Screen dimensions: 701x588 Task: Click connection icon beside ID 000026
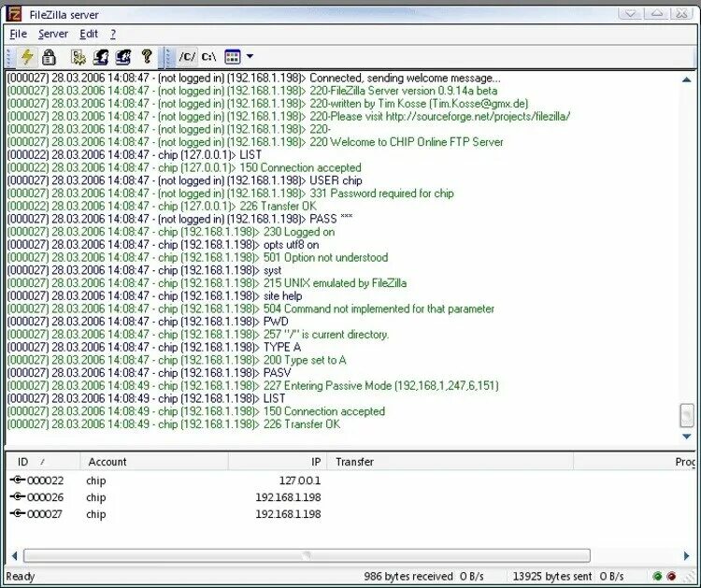[x=18, y=496]
